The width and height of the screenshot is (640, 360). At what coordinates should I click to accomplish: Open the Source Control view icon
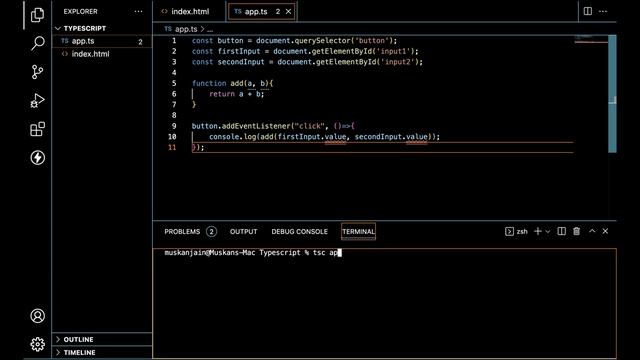point(38,72)
